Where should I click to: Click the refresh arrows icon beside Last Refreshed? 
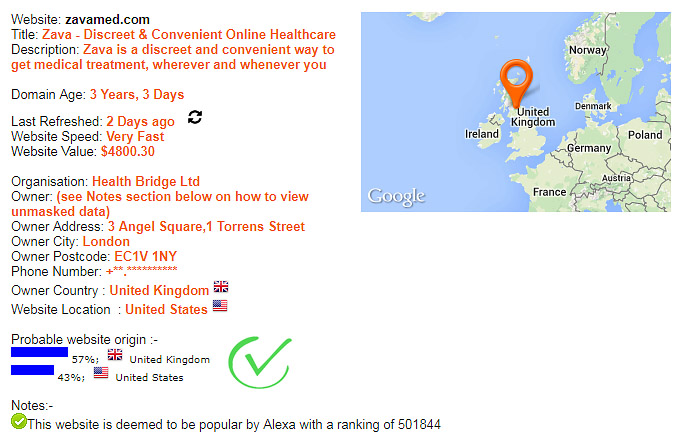[195, 117]
